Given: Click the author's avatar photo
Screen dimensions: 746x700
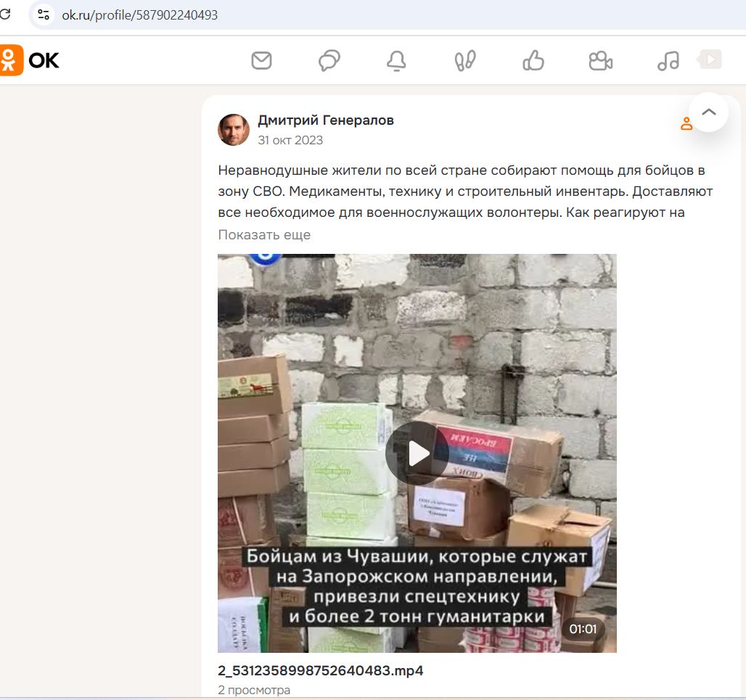Looking at the screenshot, I should 234,130.
